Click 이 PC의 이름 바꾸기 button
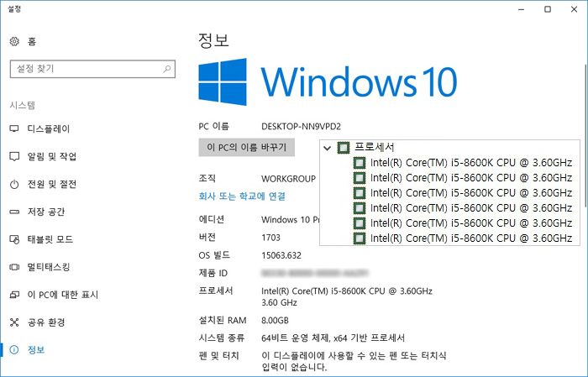The image size is (588, 377). click(x=246, y=147)
